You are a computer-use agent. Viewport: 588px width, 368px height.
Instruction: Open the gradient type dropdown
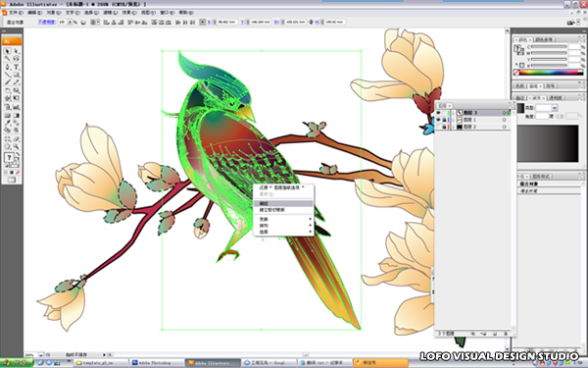pos(555,108)
